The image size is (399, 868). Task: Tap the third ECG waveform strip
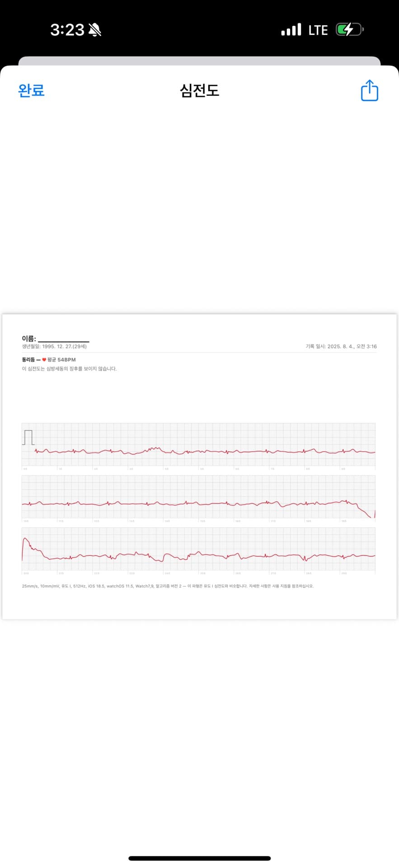tap(199, 549)
